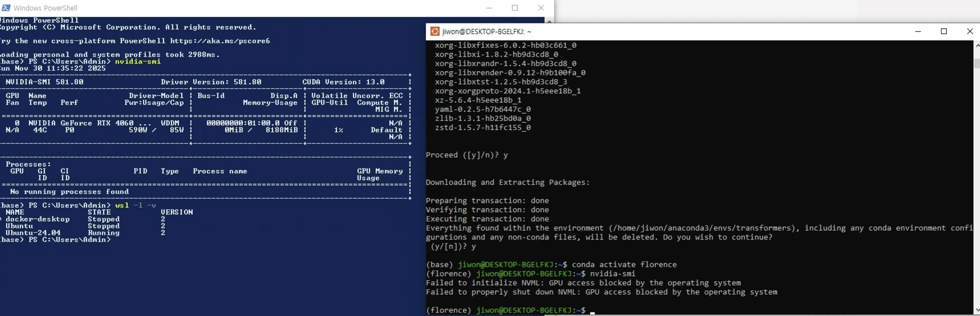Screen dimensions: 980x316
Task: Click 'Downloading and Extracting Packages:' line
Action: [507, 183]
